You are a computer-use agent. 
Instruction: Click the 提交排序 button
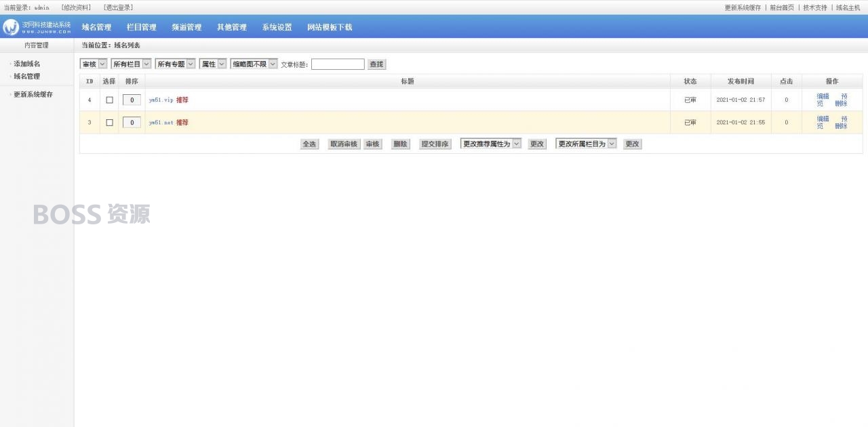click(x=435, y=144)
